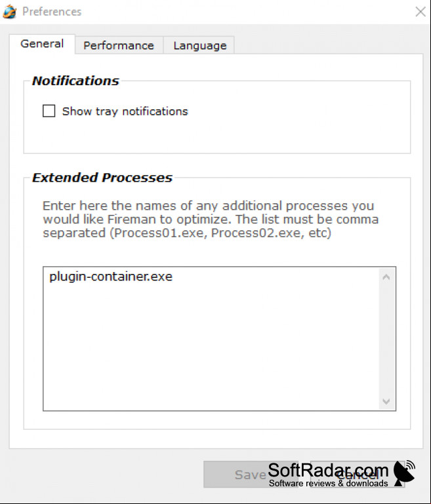Click the Show tray notifications label
The width and height of the screenshot is (431, 504).
point(125,111)
